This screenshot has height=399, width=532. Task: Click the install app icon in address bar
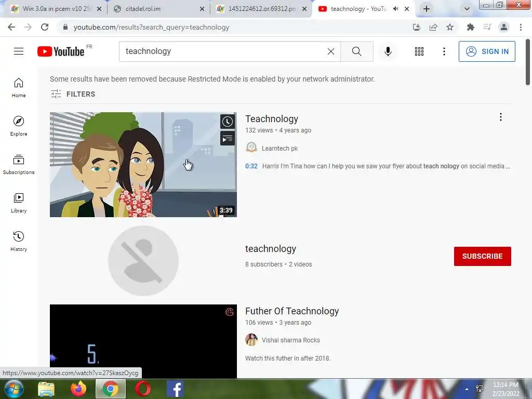pyautogui.click(x=416, y=27)
